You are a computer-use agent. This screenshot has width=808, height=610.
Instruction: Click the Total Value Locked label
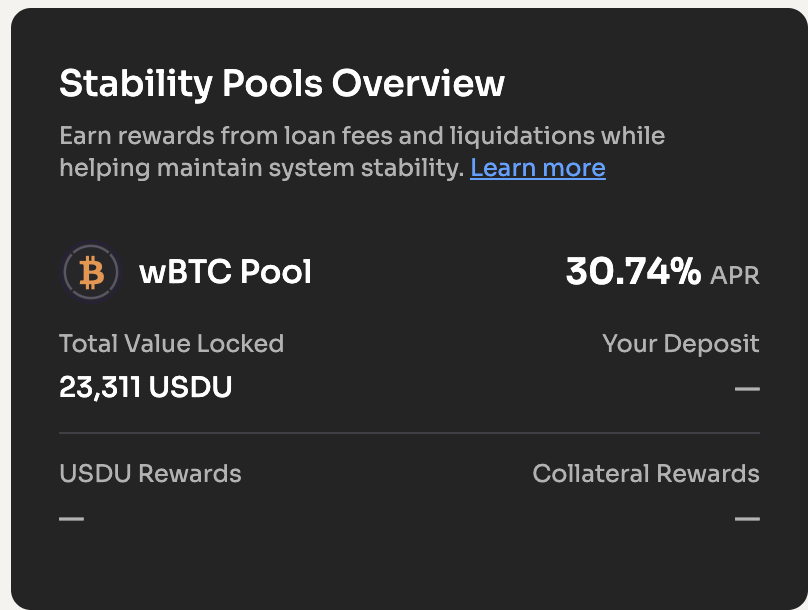pyautogui.click(x=171, y=344)
